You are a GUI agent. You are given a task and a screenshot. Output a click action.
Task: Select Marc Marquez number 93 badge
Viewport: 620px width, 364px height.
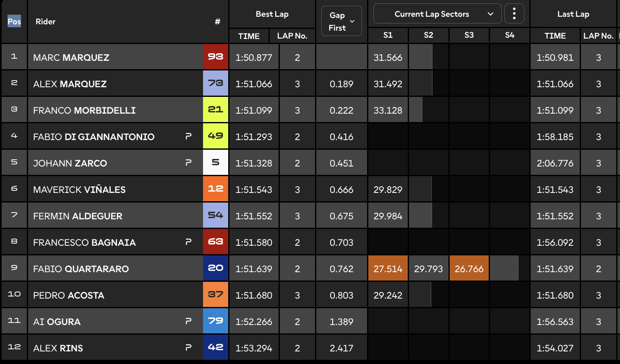click(216, 57)
